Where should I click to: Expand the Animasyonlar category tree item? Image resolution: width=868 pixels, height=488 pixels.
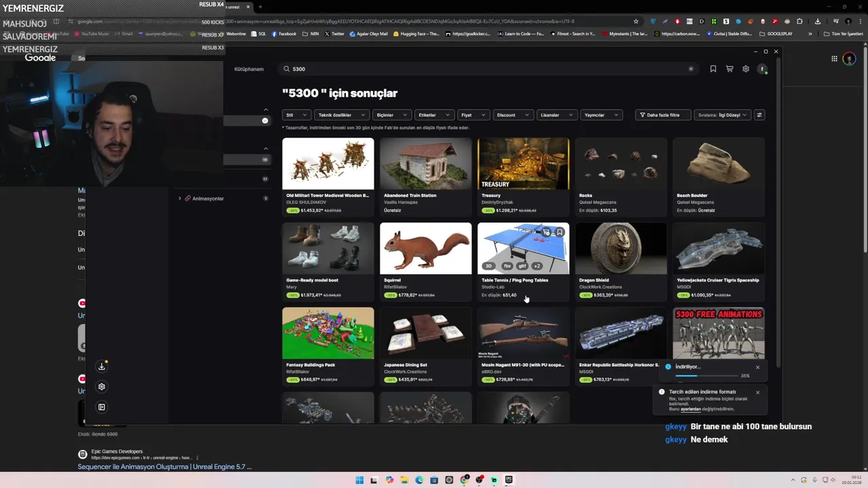pyautogui.click(x=180, y=199)
